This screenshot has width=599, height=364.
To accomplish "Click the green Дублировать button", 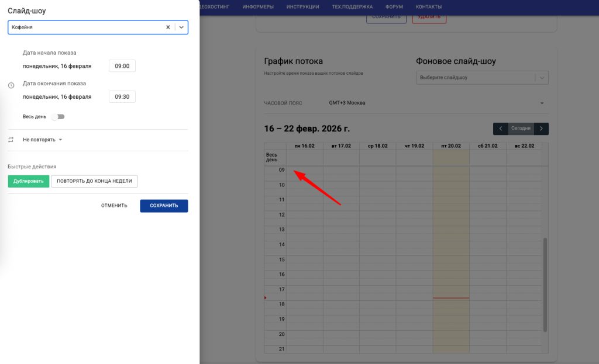I will click(x=29, y=181).
